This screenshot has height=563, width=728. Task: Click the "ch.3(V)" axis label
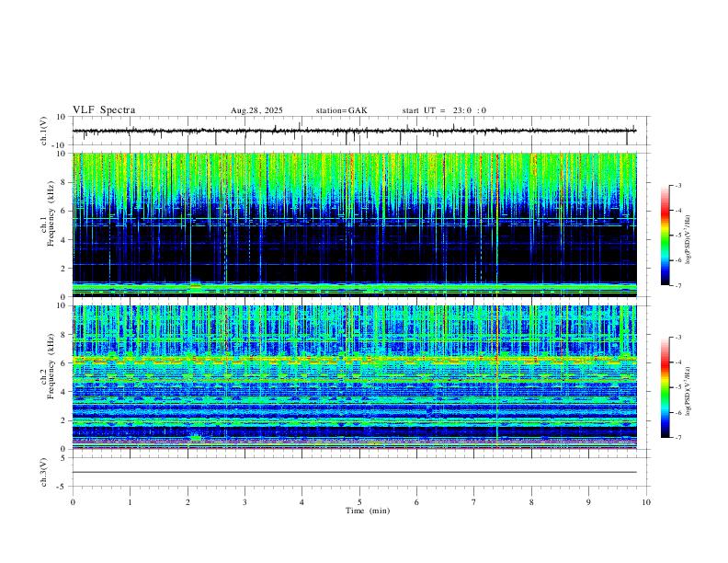44,472
